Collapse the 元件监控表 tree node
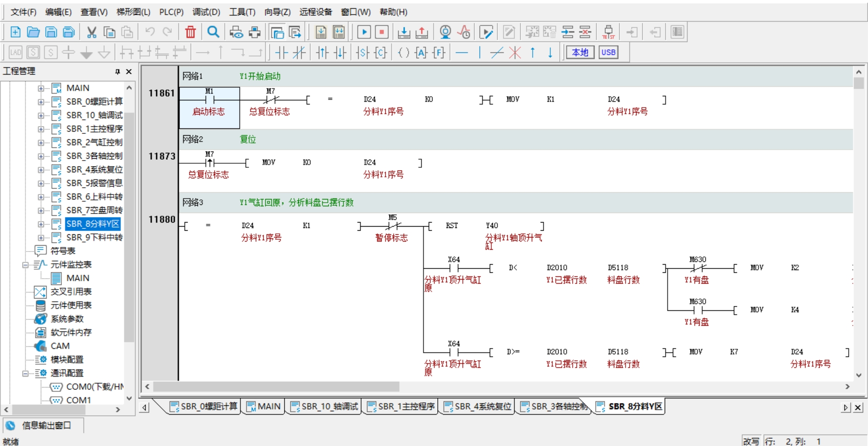 click(25, 265)
